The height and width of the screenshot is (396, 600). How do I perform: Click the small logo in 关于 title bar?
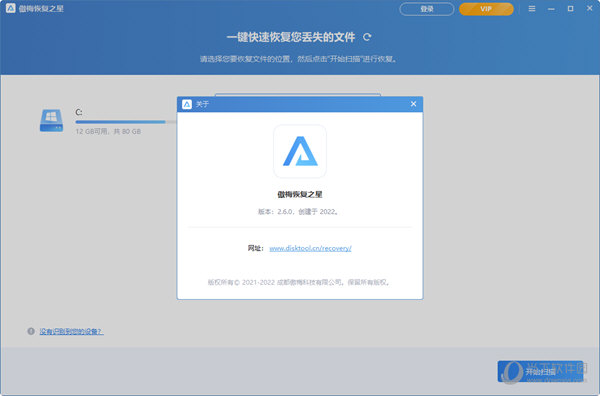[187, 104]
